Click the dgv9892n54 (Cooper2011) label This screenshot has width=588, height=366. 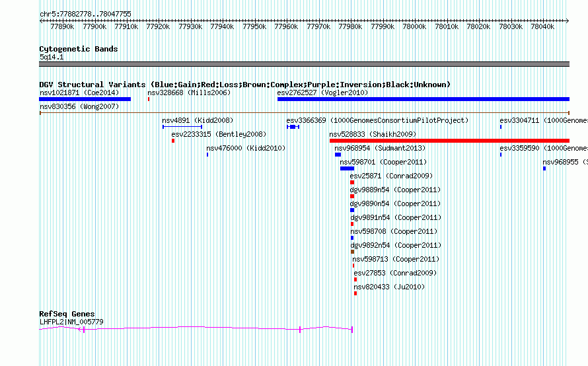(x=396, y=245)
